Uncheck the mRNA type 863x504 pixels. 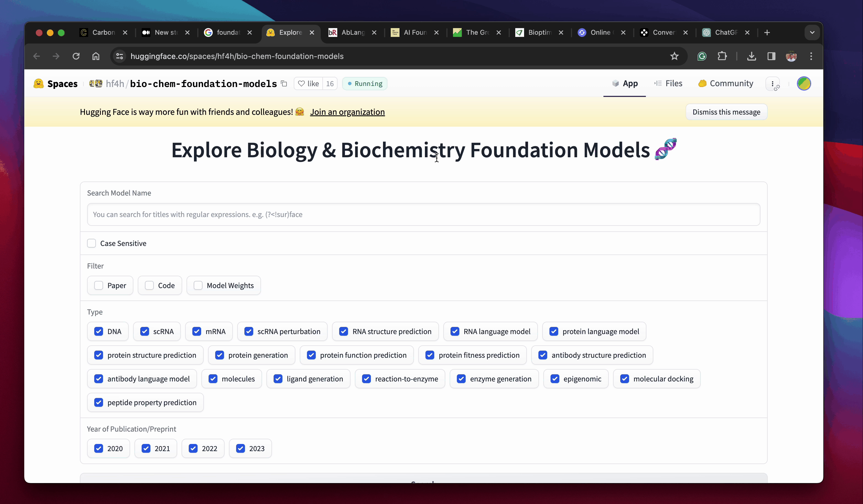pos(196,331)
